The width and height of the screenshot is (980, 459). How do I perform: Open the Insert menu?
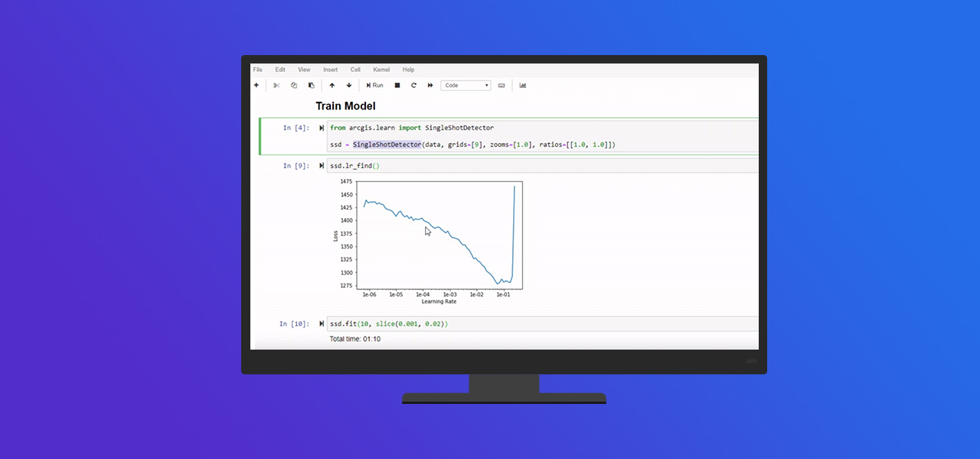[330, 70]
